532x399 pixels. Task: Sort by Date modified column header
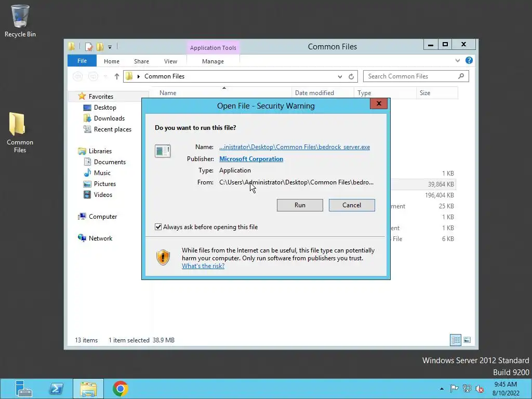click(x=323, y=93)
